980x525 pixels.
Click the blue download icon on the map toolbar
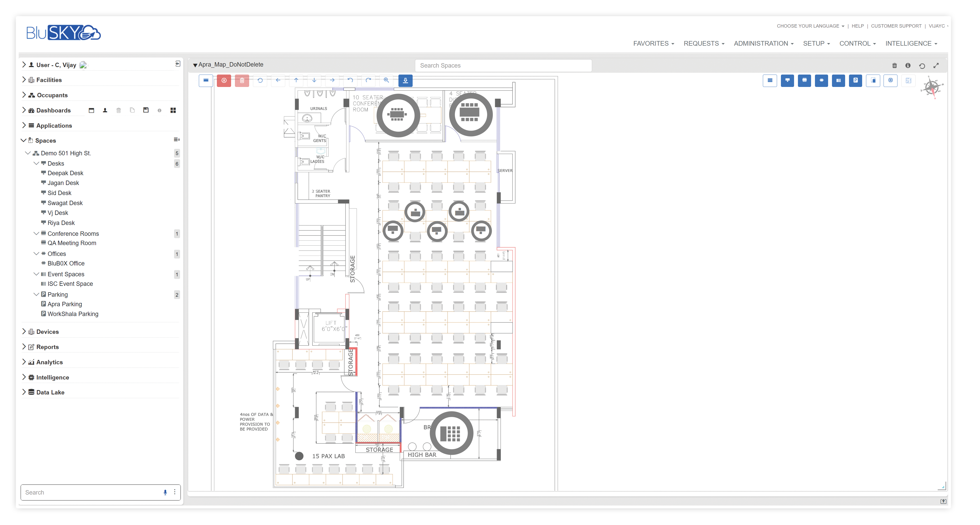pyautogui.click(x=405, y=80)
